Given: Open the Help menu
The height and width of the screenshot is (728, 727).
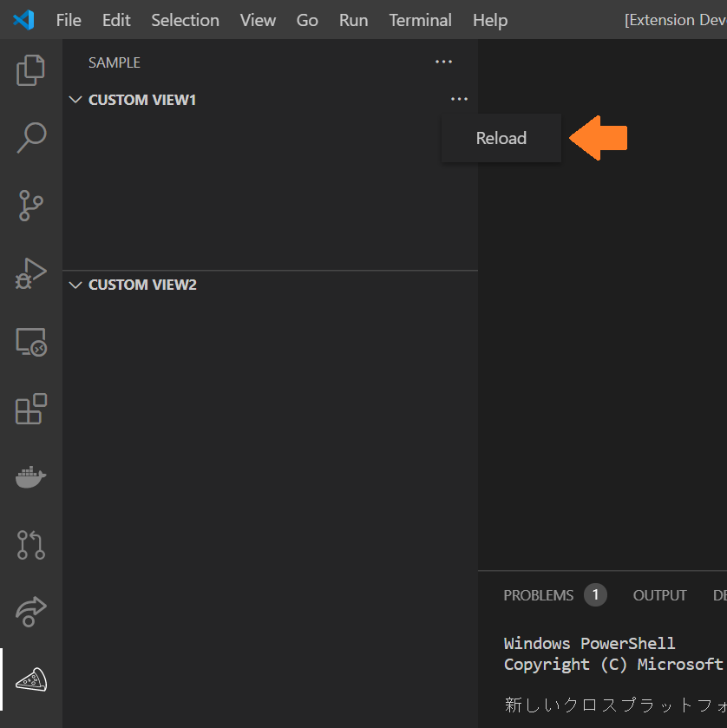Looking at the screenshot, I should [490, 20].
